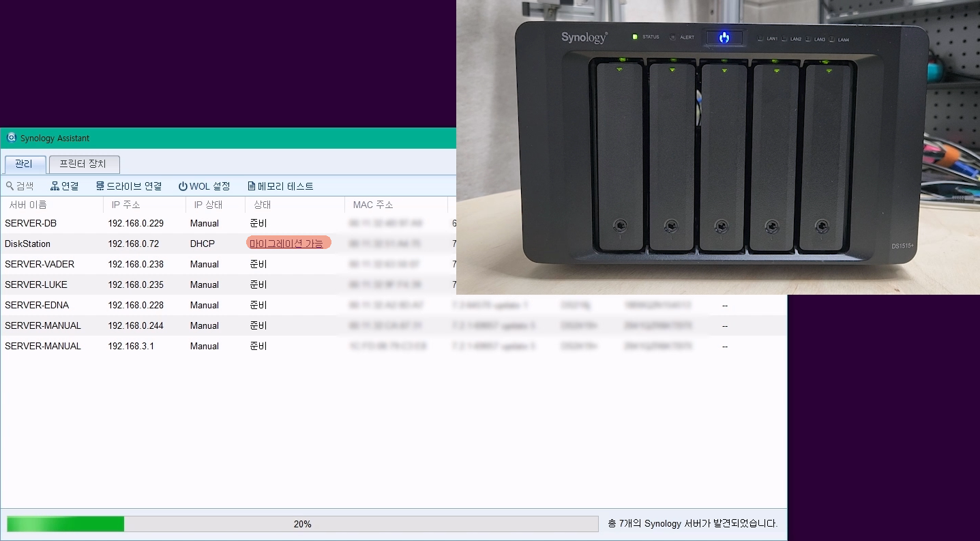
Task: Select the SERVER-EDNA row
Action: coord(37,305)
